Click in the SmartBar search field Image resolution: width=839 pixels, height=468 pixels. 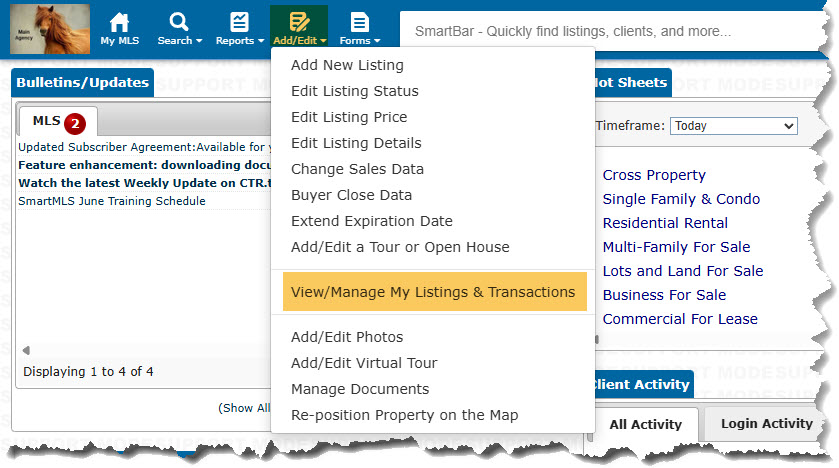[x=610, y=31]
